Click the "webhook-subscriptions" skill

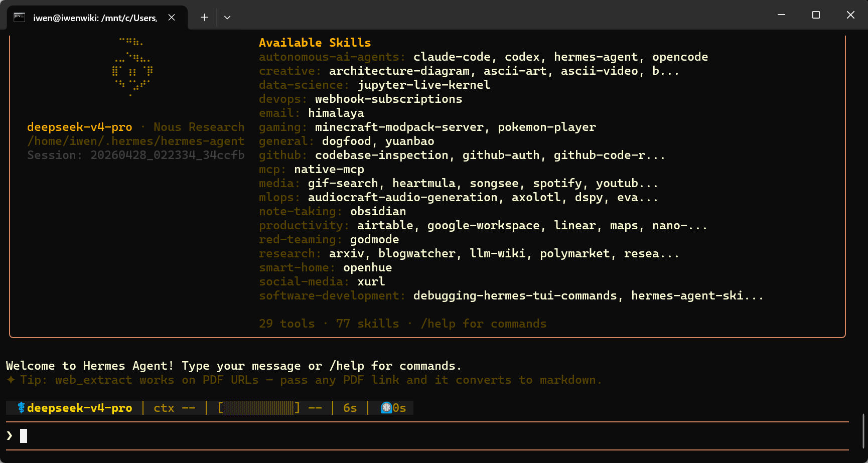(x=389, y=99)
